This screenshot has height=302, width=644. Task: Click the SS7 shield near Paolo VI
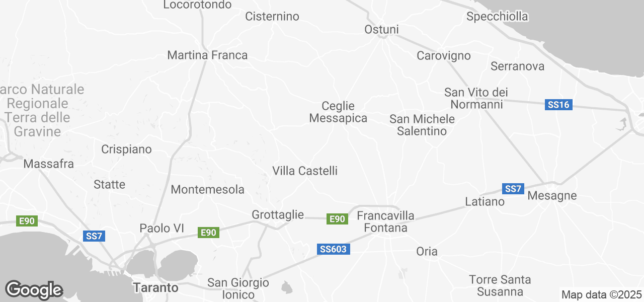pos(94,236)
